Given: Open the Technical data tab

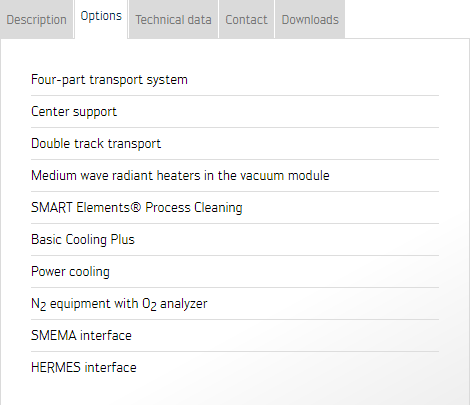Looking at the screenshot, I should pos(173,19).
